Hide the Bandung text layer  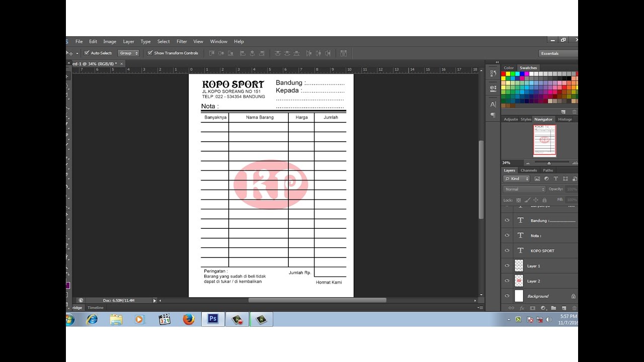[x=507, y=220]
